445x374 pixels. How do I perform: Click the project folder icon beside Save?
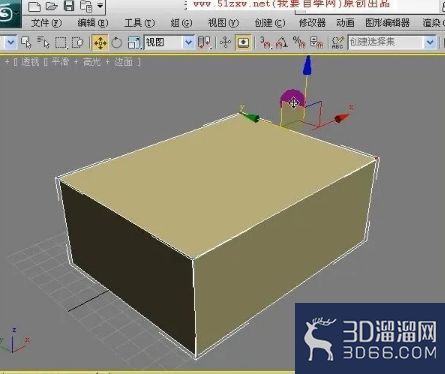click(x=86, y=6)
